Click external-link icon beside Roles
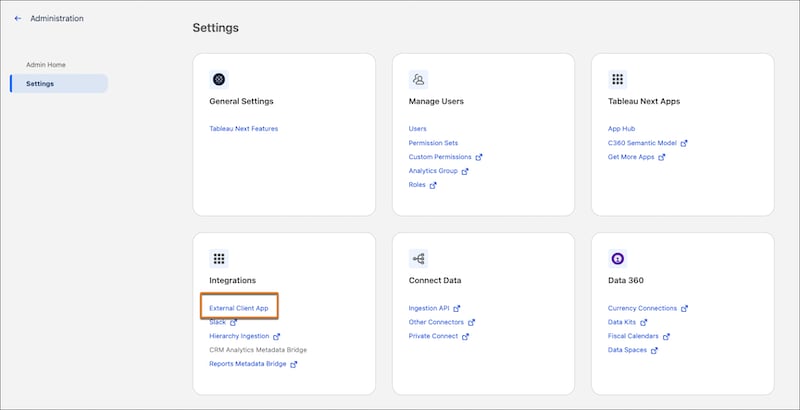 [433, 186]
